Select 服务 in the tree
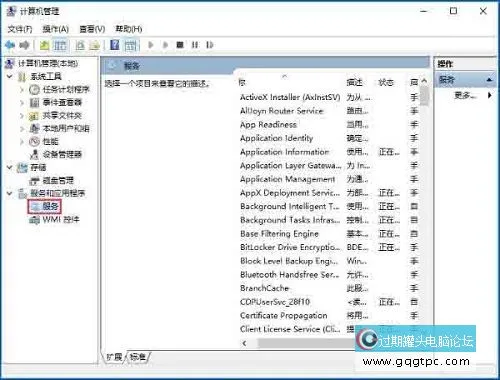The width and height of the screenshot is (500, 380). 50,206
